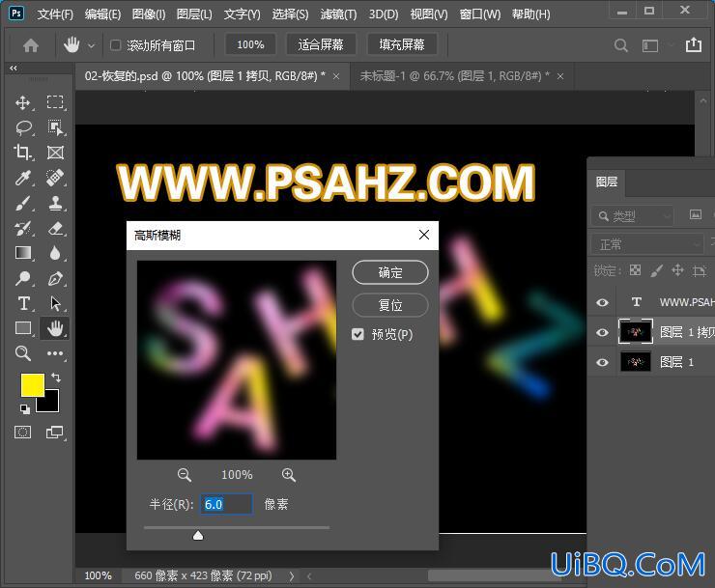Viewport: 715px width, 588px height.
Task: Toggle the 预览(P) checkbox
Action: [357, 335]
